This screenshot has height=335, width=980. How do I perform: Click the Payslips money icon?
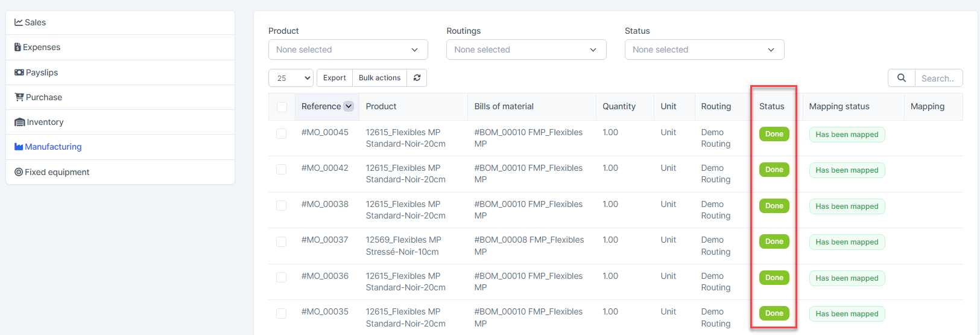pyautogui.click(x=19, y=72)
